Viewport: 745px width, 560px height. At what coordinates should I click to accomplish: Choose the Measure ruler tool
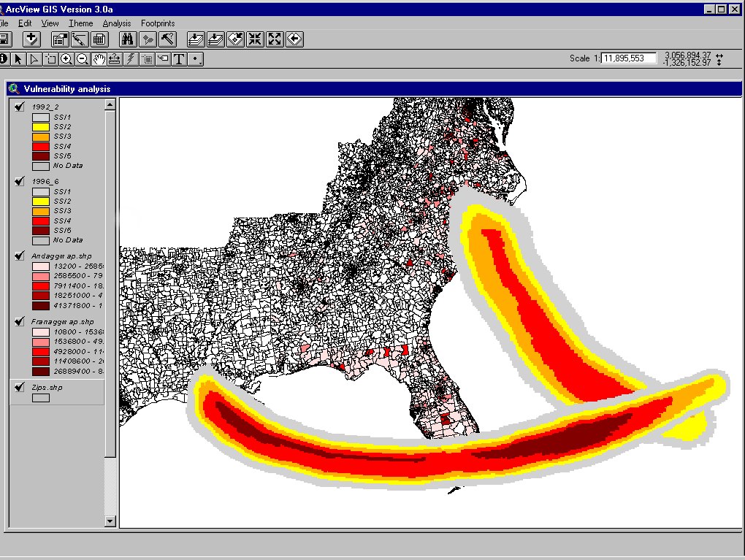pos(115,59)
